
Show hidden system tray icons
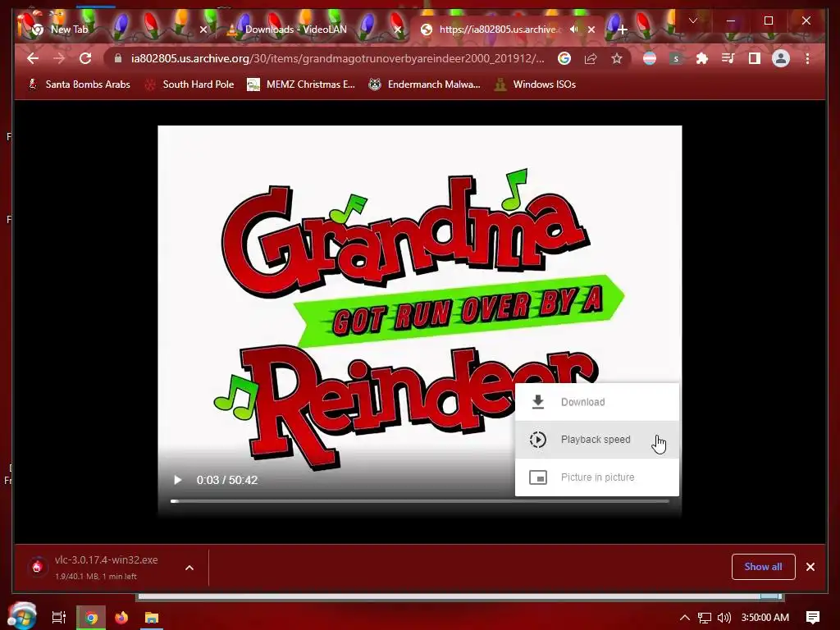point(684,618)
